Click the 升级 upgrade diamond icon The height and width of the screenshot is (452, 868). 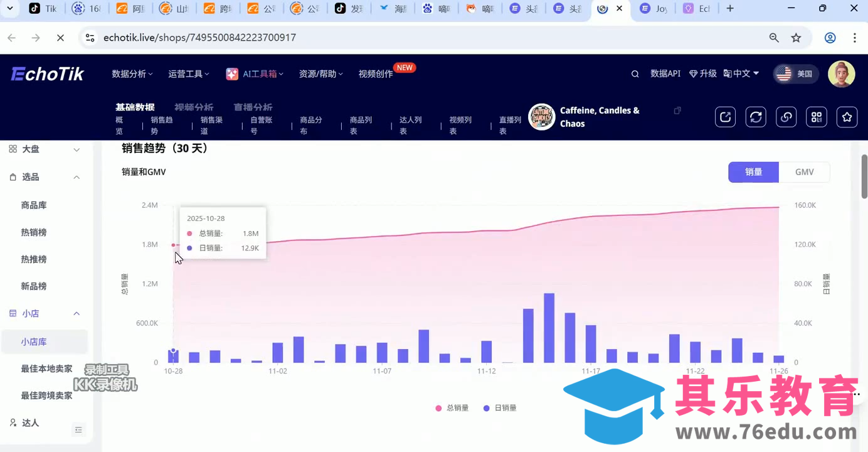pyautogui.click(x=702, y=73)
